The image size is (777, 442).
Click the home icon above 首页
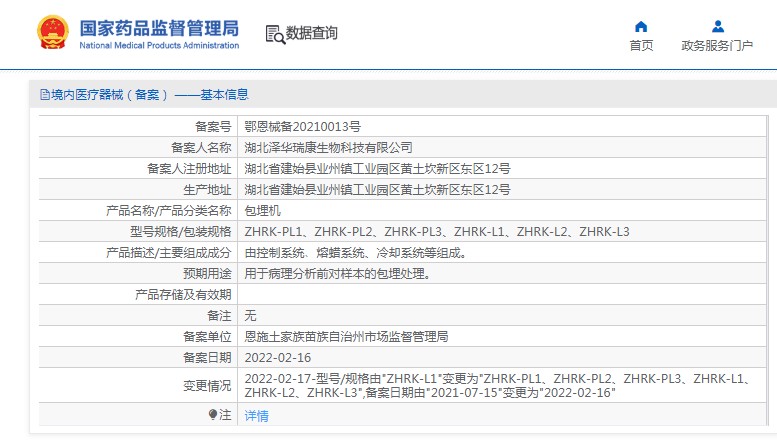coord(641,26)
